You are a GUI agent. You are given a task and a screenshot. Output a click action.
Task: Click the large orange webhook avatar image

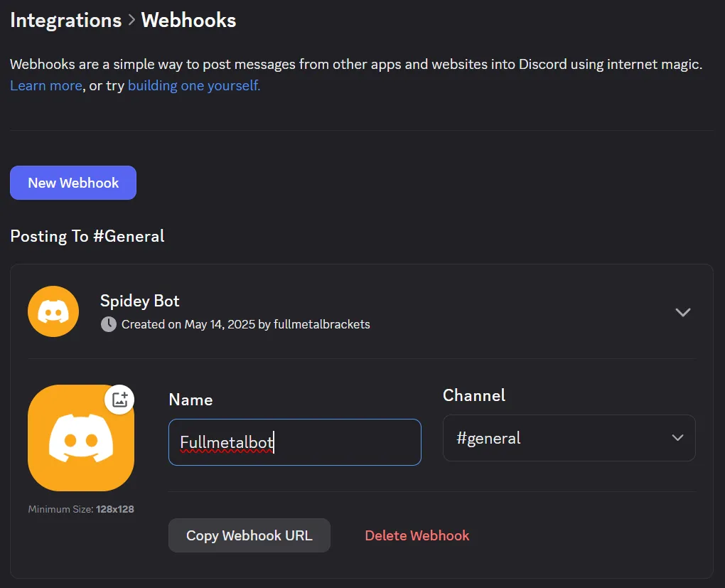[80, 438]
